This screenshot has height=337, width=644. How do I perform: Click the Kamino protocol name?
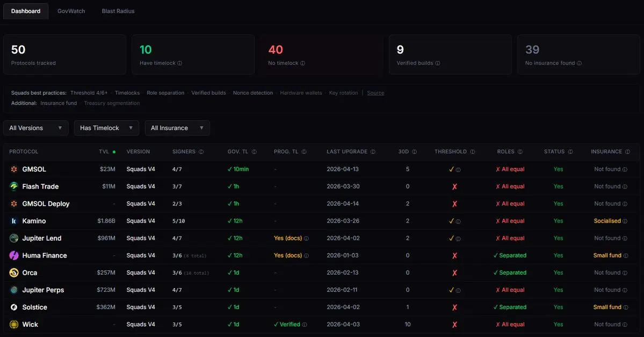click(34, 221)
